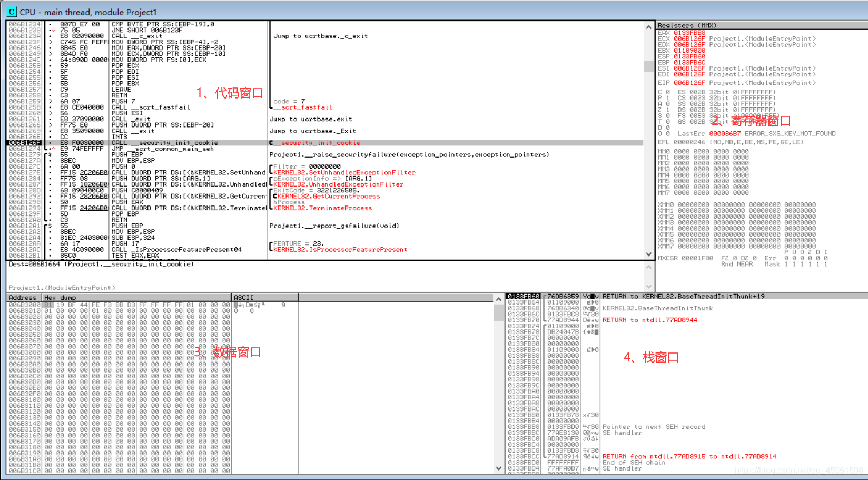Click the CPU window's C icon in title bar
The height and width of the screenshot is (480, 868).
[x=11, y=12]
